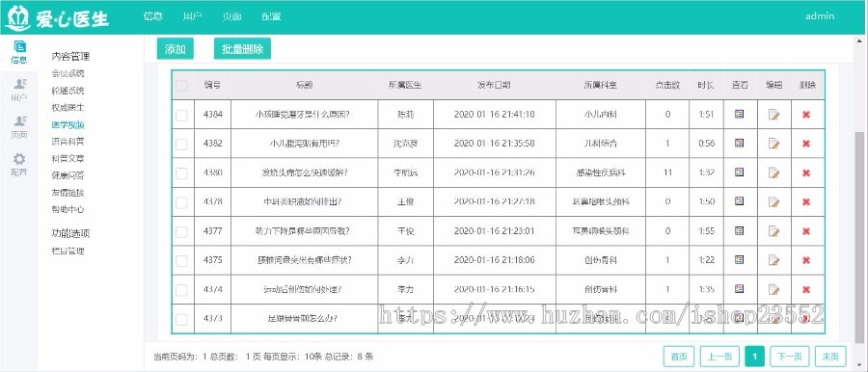Open the 用户 menu in the top bar
Image resolution: width=868 pixels, height=372 pixels.
point(192,16)
